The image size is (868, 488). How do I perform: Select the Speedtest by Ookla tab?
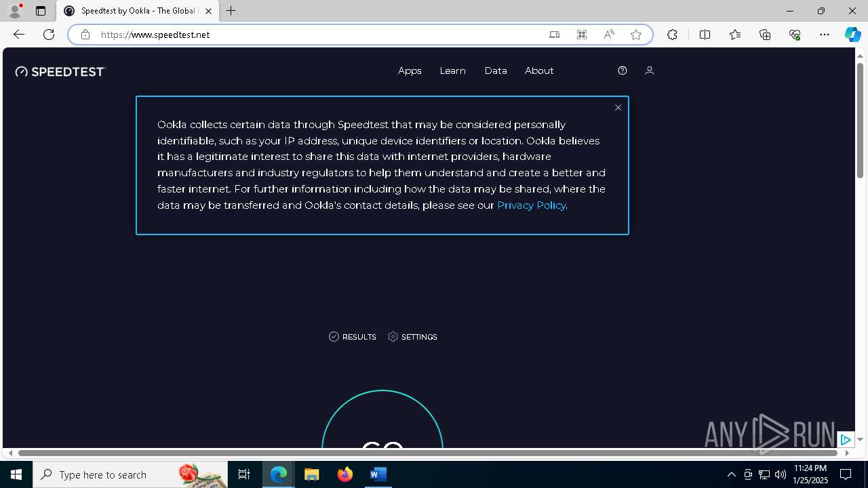138,11
